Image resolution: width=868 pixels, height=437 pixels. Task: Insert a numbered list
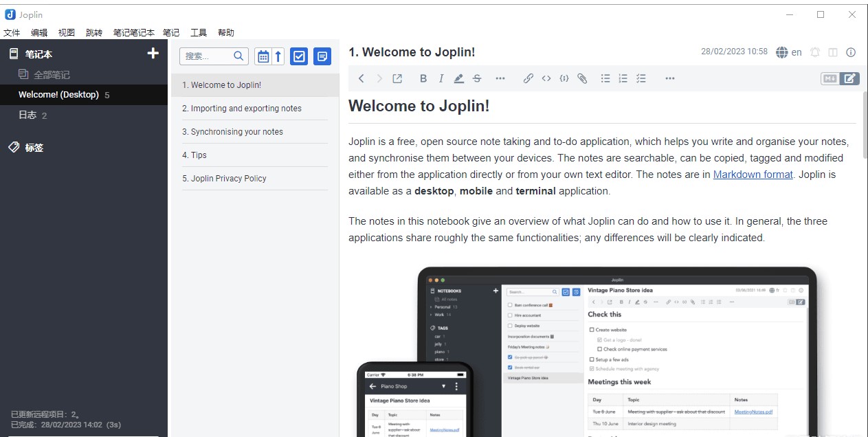tap(623, 78)
